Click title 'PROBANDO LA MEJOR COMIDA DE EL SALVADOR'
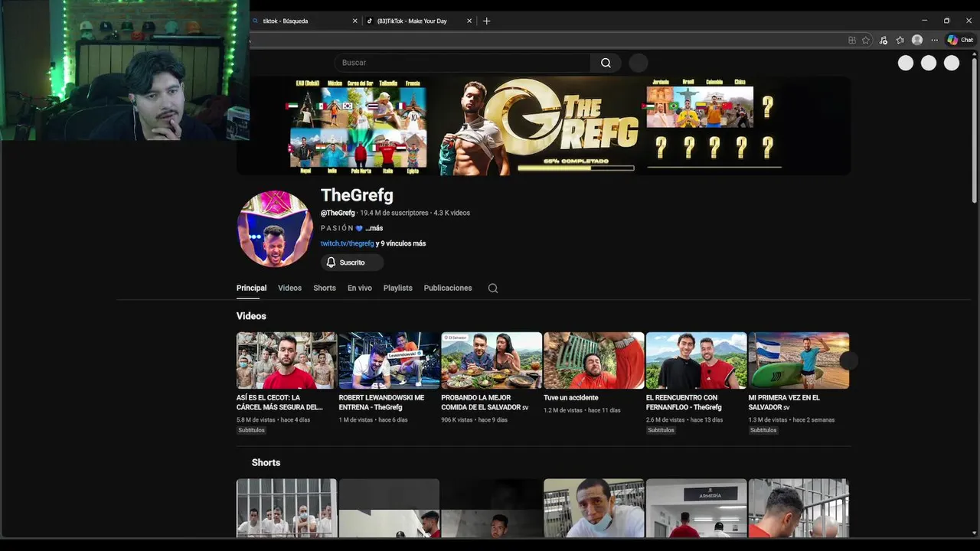 pyautogui.click(x=485, y=403)
